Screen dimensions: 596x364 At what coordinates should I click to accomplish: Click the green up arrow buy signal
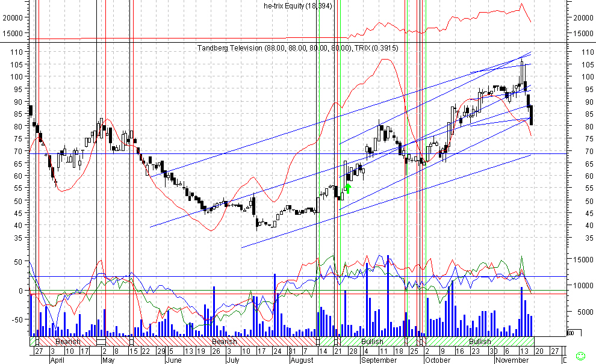pos(347,187)
